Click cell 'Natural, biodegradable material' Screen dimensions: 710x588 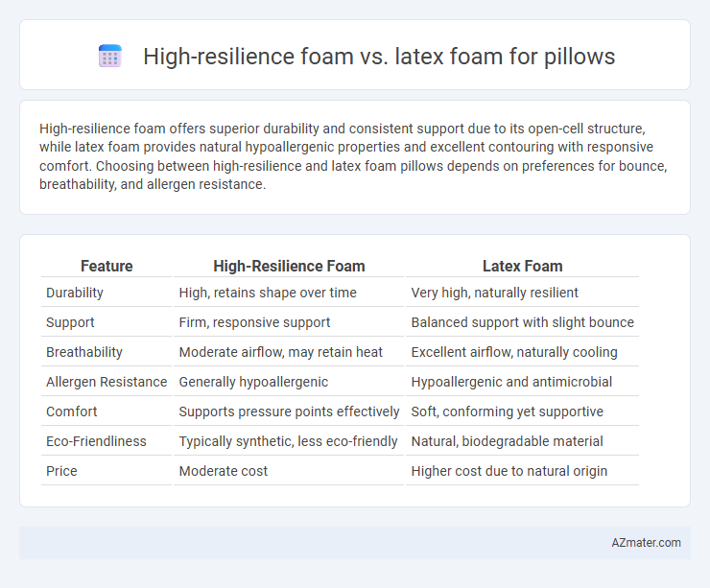tap(507, 441)
